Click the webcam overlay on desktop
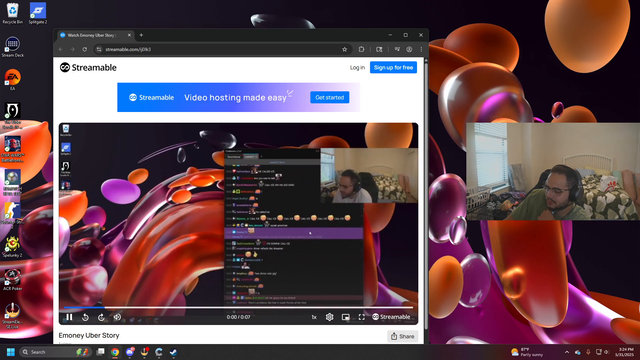Viewport: 640px width, 360px height. point(553,171)
